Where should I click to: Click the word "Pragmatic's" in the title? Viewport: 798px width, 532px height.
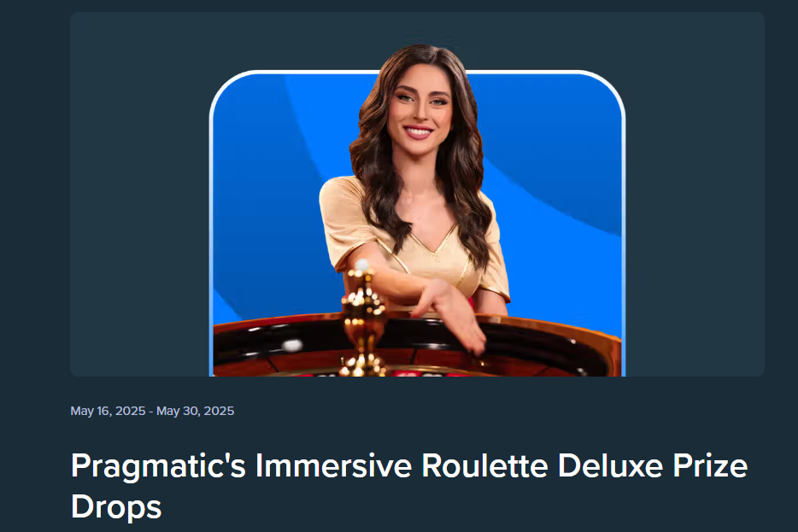point(158,467)
